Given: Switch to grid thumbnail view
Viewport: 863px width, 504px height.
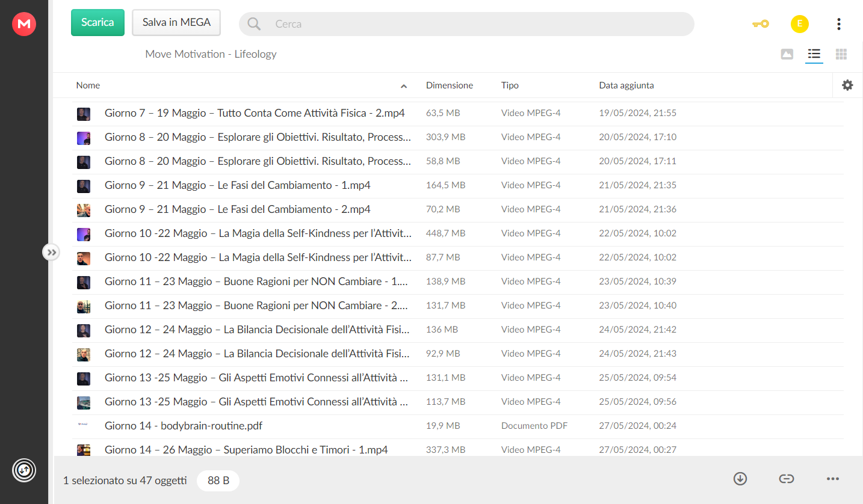Looking at the screenshot, I should tap(841, 54).
